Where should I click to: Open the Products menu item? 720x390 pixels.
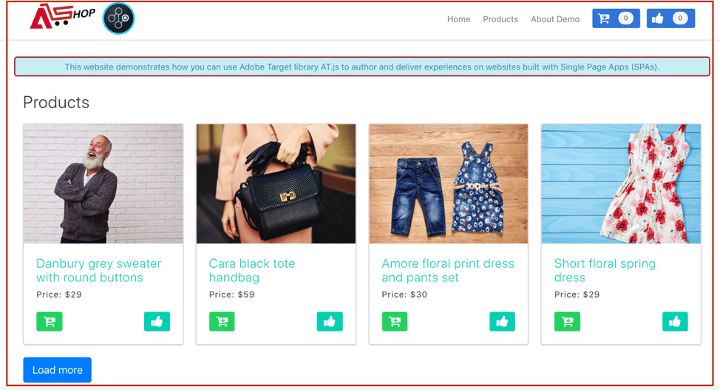coord(500,19)
